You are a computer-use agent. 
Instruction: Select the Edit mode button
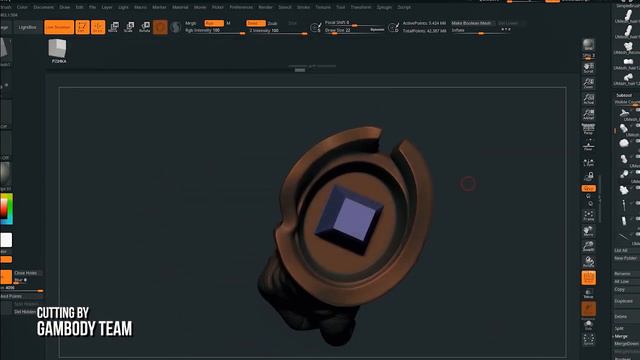pos(82,27)
